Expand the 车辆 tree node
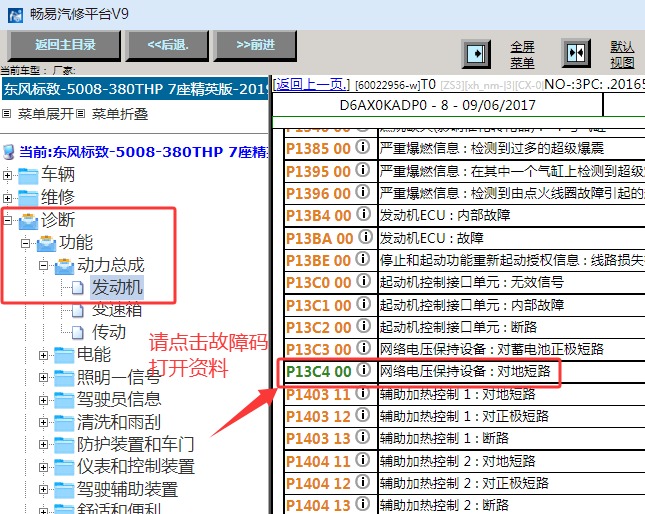The height and width of the screenshot is (514, 645). [7, 176]
